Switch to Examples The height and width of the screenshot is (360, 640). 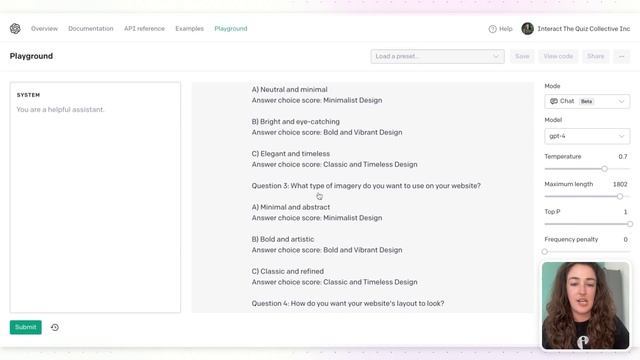[x=189, y=29]
